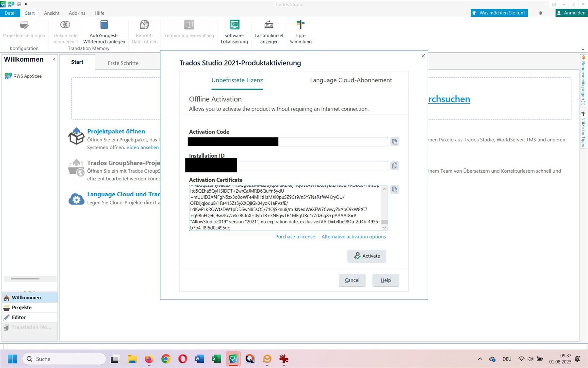588x368 pixels.
Task: Click the Activate button
Action: [367, 256]
